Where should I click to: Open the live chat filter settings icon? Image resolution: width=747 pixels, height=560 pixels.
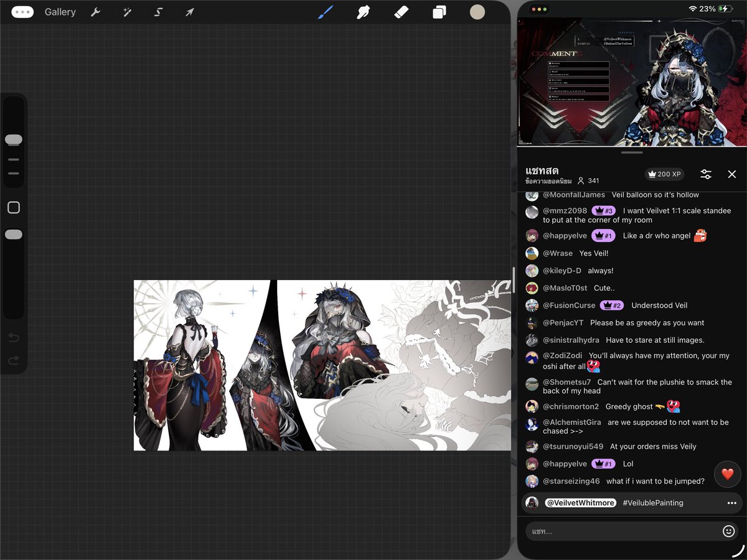[x=706, y=174]
